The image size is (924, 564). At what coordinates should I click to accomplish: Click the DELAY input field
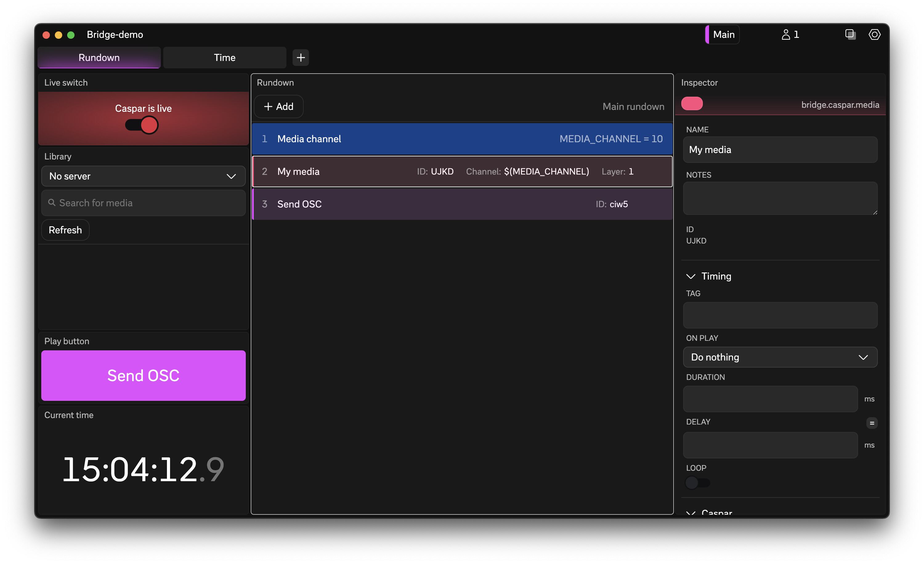click(770, 445)
